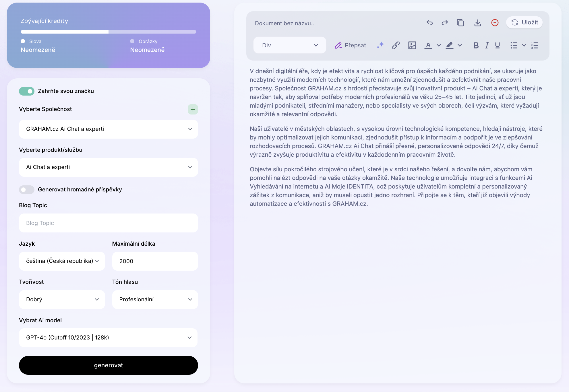This screenshot has height=392, width=569.
Task: Open the Jazyk language dropdown
Action: (x=62, y=261)
